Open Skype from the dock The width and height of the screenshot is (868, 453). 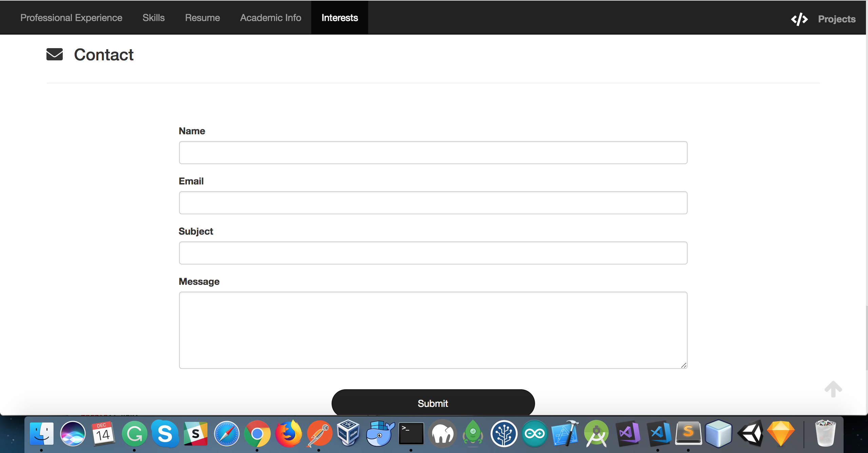click(x=165, y=434)
